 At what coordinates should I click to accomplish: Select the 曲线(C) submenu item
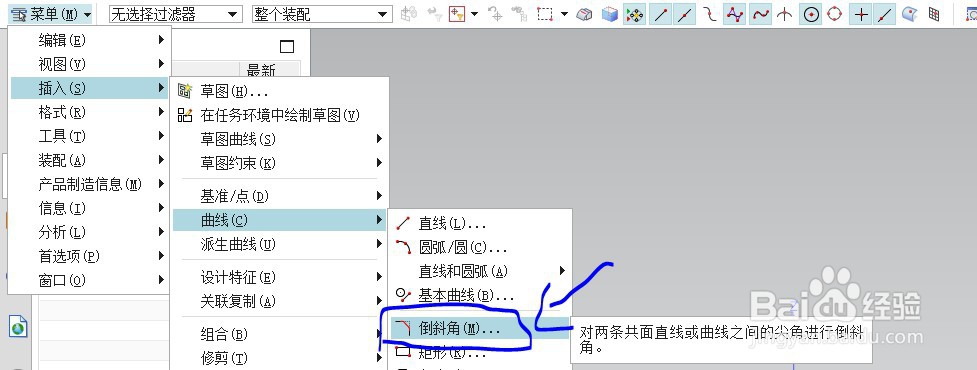[280, 220]
